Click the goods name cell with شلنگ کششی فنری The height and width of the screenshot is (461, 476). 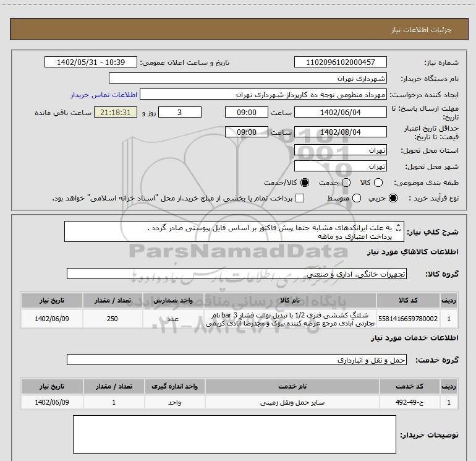(290, 319)
